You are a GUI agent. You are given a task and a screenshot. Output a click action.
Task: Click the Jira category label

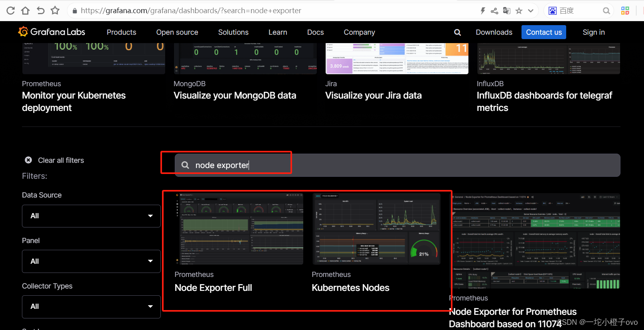coord(331,84)
